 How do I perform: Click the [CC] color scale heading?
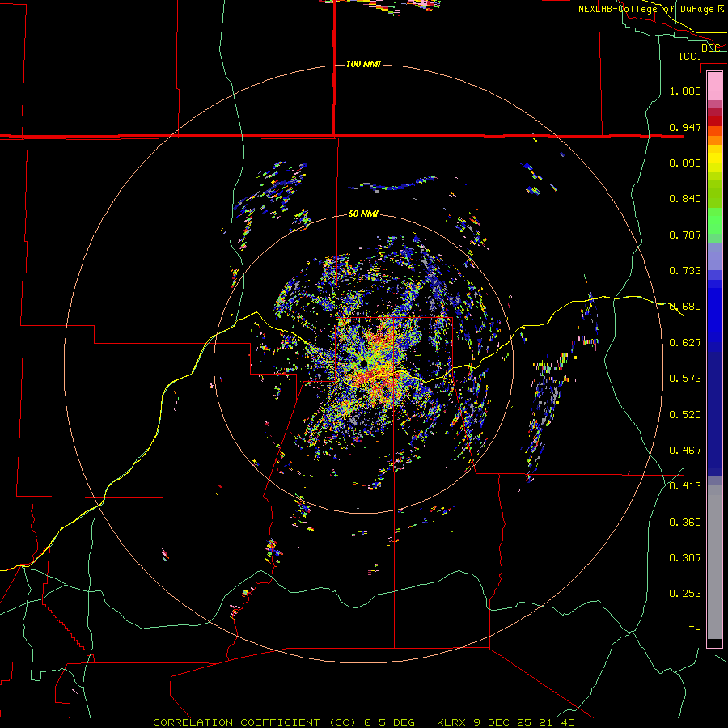click(x=690, y=56)
